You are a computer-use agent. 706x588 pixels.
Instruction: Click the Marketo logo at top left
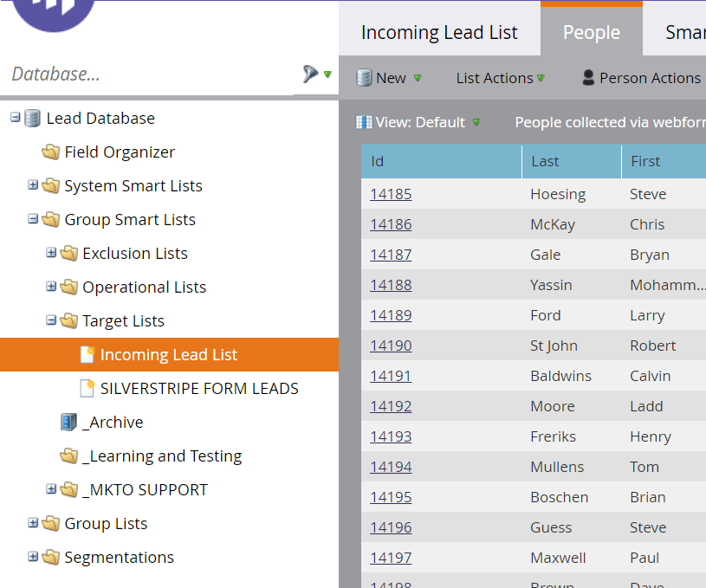[x=53, y=14]
